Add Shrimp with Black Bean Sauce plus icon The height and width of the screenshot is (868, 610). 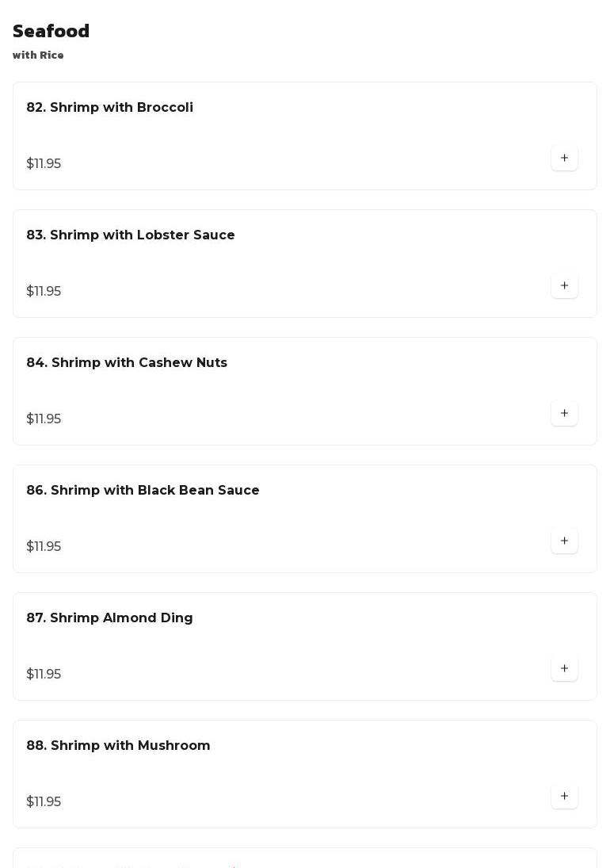pos(564,541)
